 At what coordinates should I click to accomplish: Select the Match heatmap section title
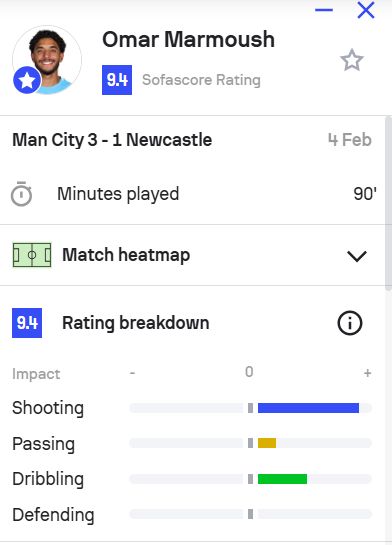click(x=126, y=255)
